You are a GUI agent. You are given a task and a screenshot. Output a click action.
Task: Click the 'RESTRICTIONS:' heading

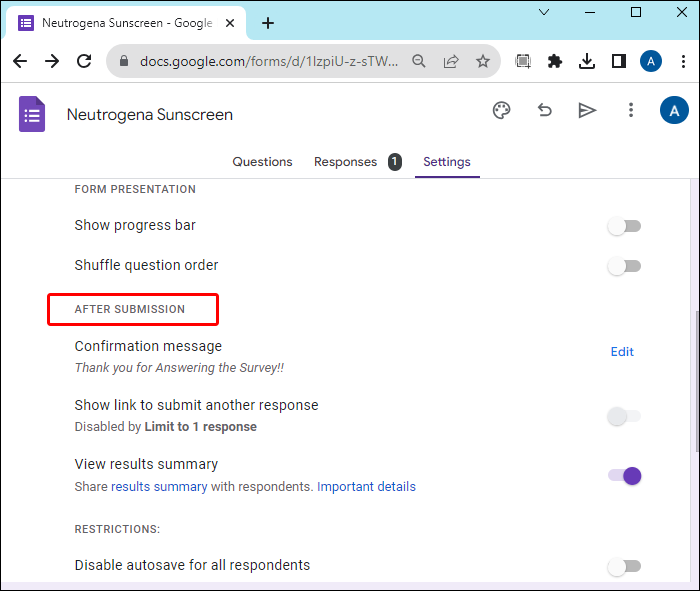(x=117, y=529)
